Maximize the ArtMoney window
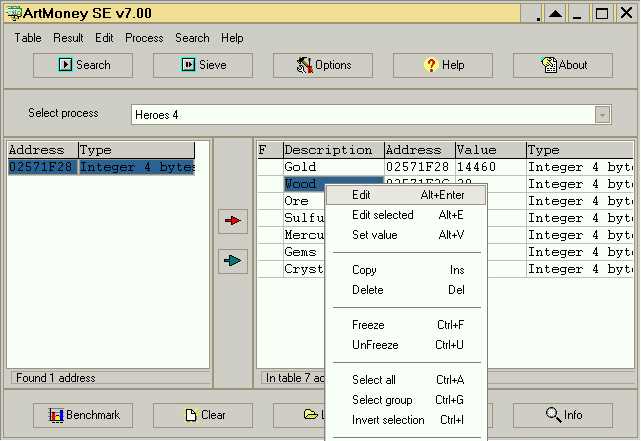The height and width of the screenshot is (441, 641). click(602, 13)
